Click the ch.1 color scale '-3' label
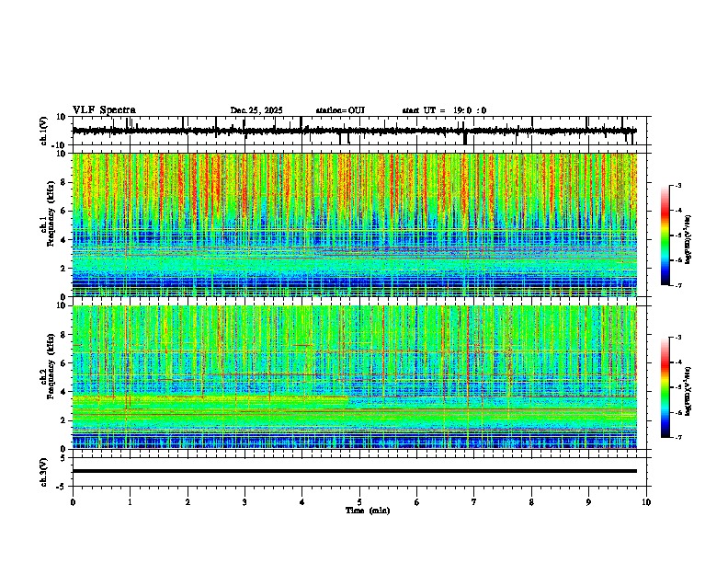 click(678, 186)
